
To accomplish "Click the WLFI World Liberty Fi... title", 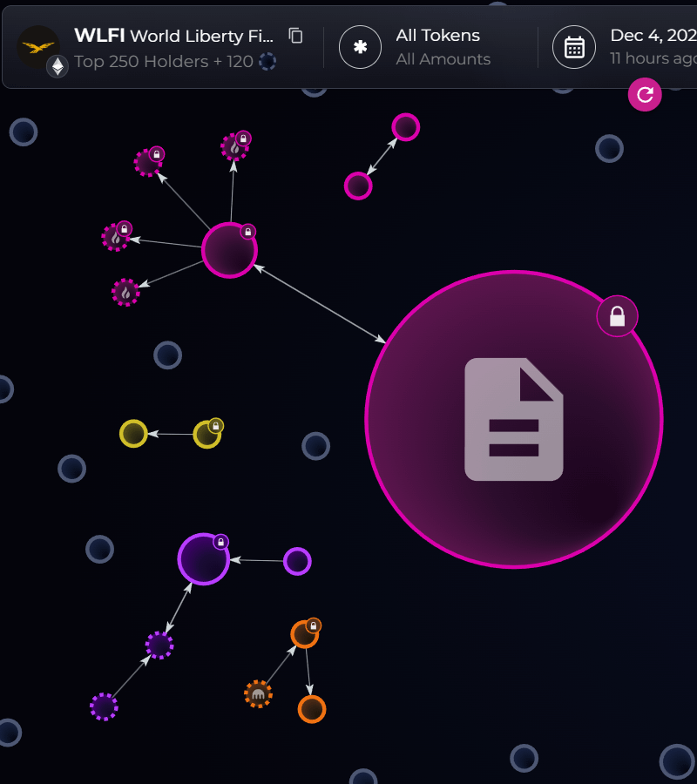I will (x=174, y=36).
